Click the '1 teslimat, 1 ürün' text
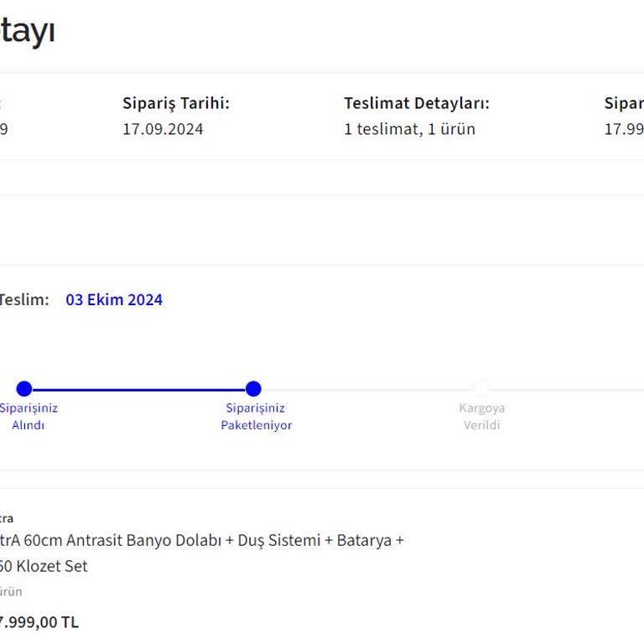This screenshot has width=644, height=644. click(x=409, y=129)
